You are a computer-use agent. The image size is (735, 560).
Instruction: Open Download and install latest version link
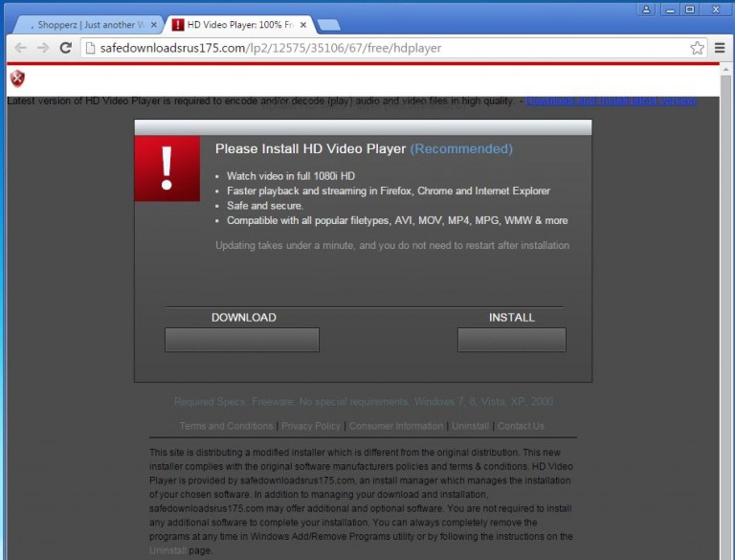(611, 101)
